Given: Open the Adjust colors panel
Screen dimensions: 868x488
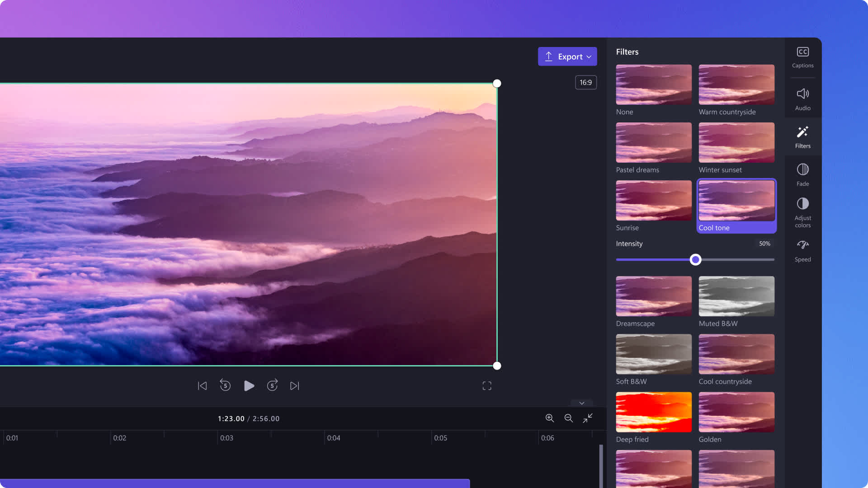Looking at the screenshot, I should pos(803,212).
